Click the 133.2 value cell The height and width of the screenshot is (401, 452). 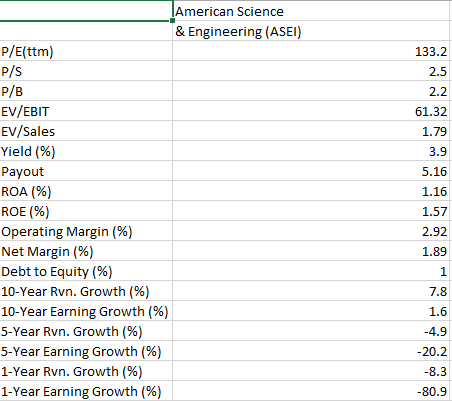pos(311,51)
